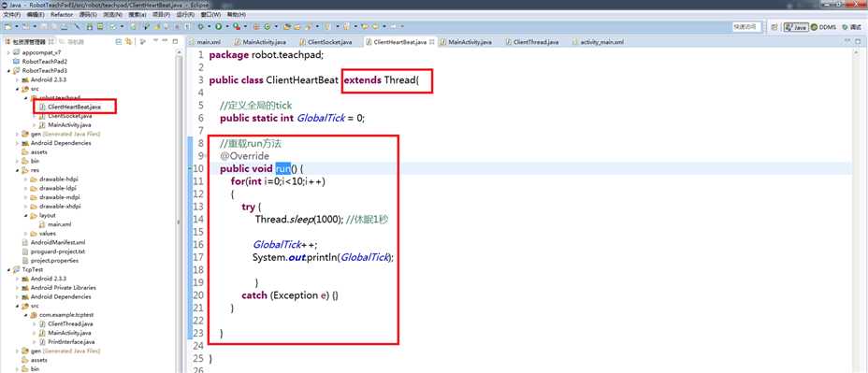Open the Run button dropdown arrow
Screen dimensions: 868x373
tap(227, 26)
